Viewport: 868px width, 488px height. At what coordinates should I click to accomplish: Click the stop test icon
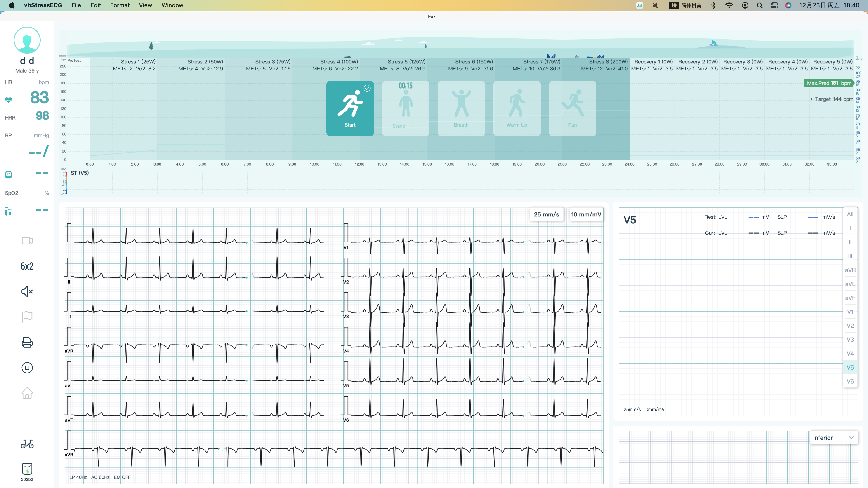point(27,367)
